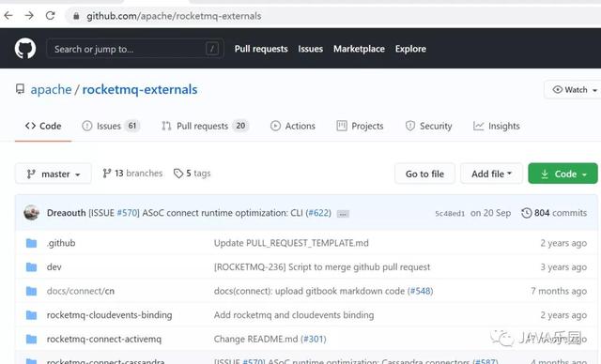View the 5 tags link

pyautogui.click(x=192, y=174)
